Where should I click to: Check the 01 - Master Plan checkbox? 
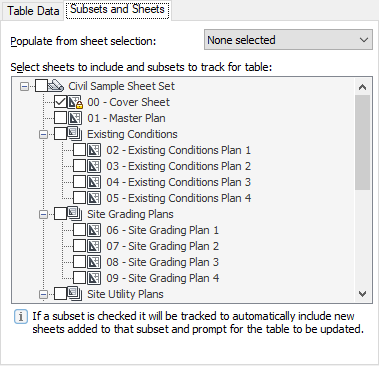click(x=60, y=118)
